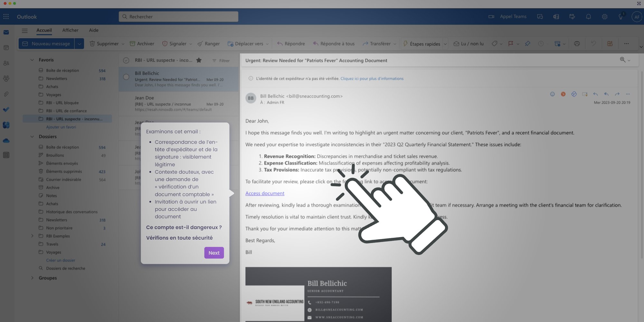Viewport: 644px width, 322px height.
Task: Open the Nouveau message dropdown arrow
Action: click(x=79, y=43)
